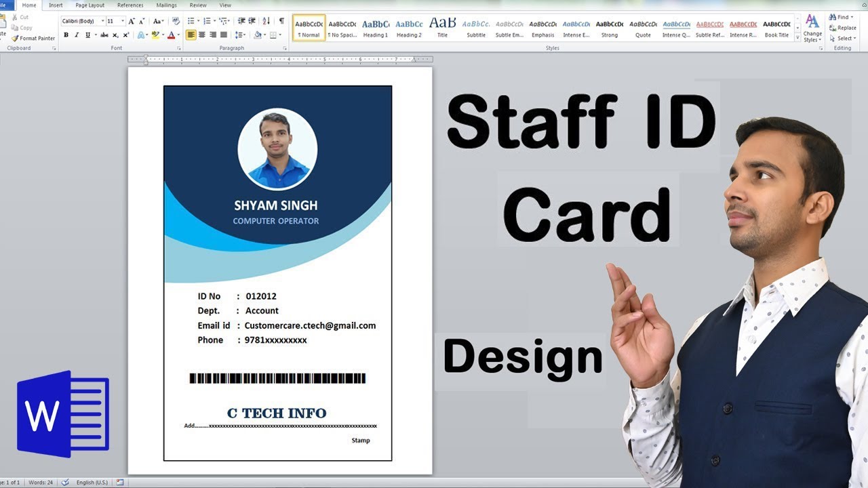This screenshot has height=488, width=868.
Task: Click the Copy command
Action: (21, 28)
